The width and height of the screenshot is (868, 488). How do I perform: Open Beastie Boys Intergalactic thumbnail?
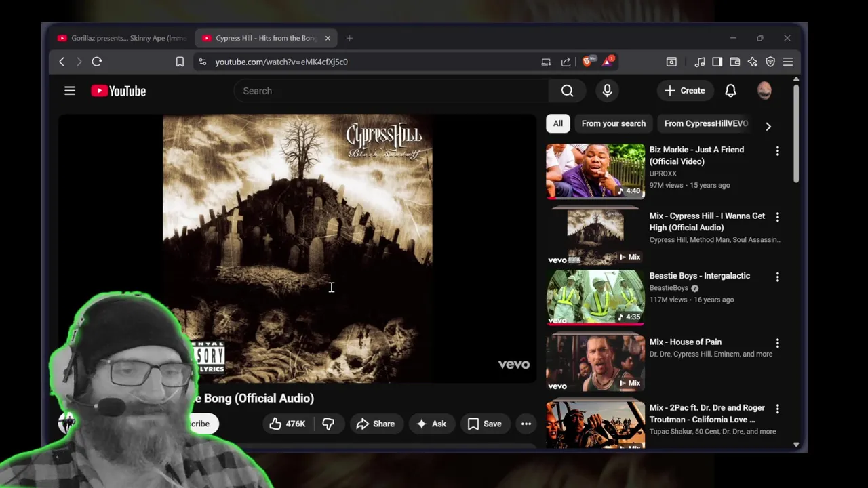click(x=595, y=297)
